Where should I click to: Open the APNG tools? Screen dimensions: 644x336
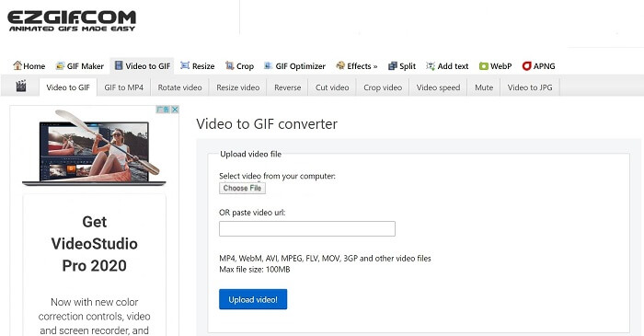click(x=538, y=66)
